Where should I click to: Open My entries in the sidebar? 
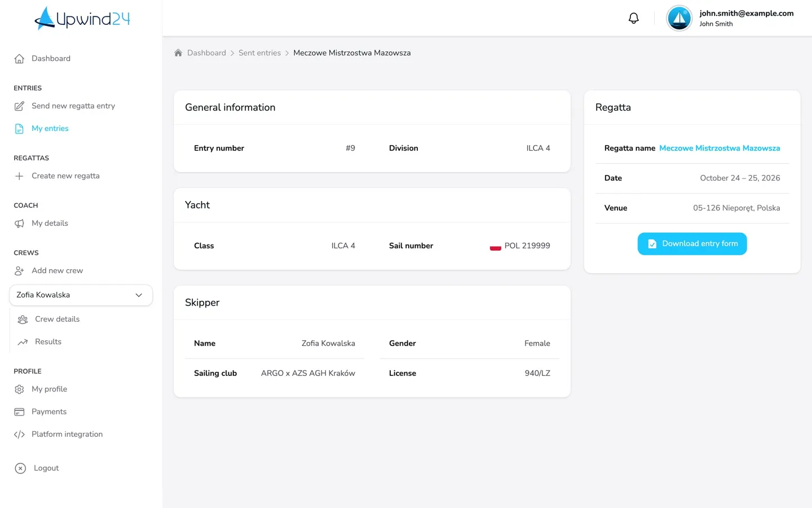50,129
